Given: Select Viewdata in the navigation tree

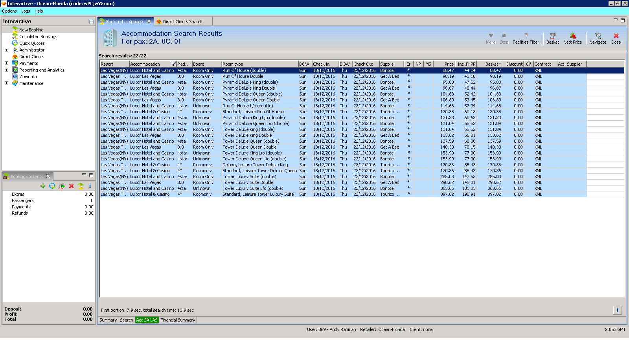Looking at the screenshot, I should tap(28, 77).
